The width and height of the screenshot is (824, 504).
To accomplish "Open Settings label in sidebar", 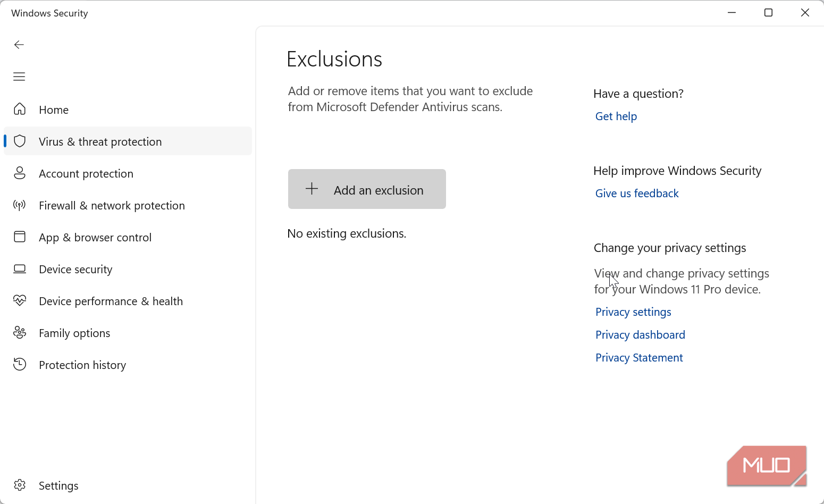I will click(58, 486).
